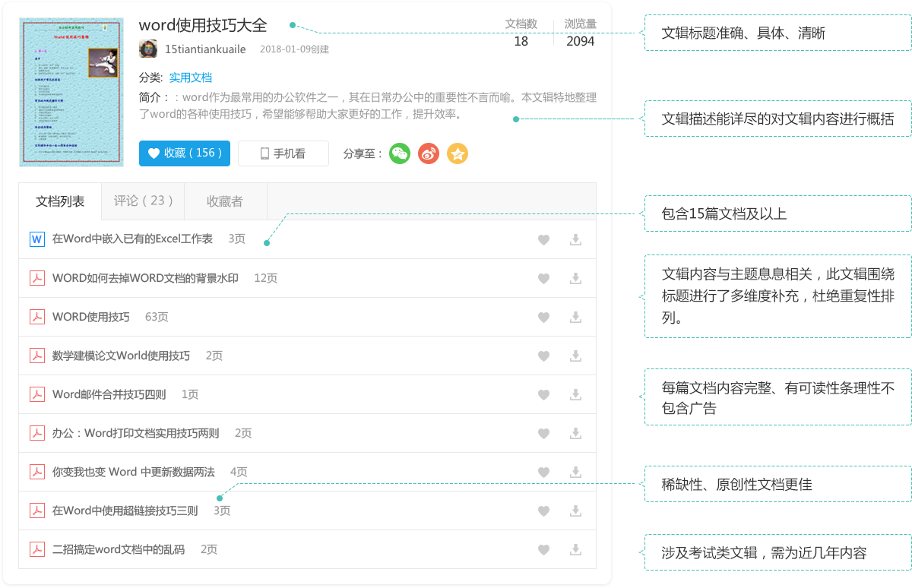
Task: Favorite 你变我也变 Word 中更新数据两法 document
Action: pos(543,472)
